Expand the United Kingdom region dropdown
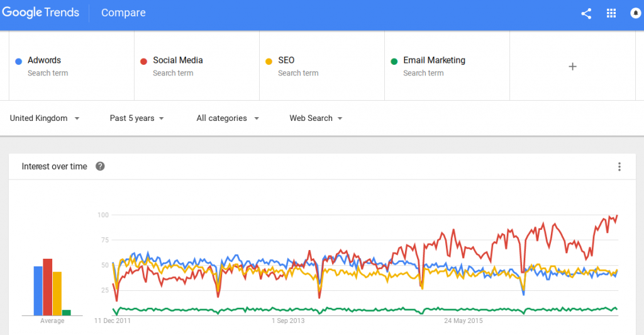This screenshot has width=644, height=335. 44,118
